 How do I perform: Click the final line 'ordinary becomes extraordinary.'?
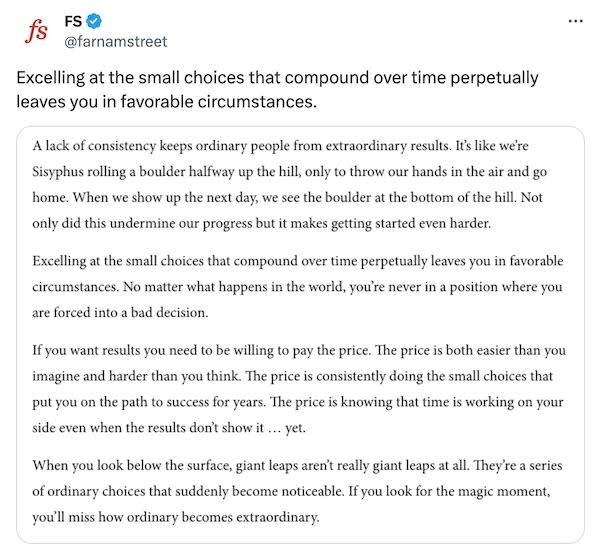(x=176, y=517)
